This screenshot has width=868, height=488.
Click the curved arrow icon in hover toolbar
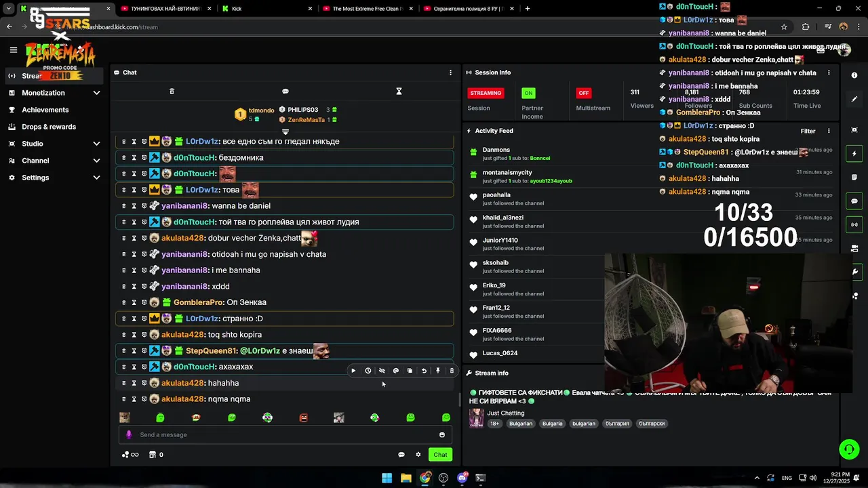tap(424, 371)
